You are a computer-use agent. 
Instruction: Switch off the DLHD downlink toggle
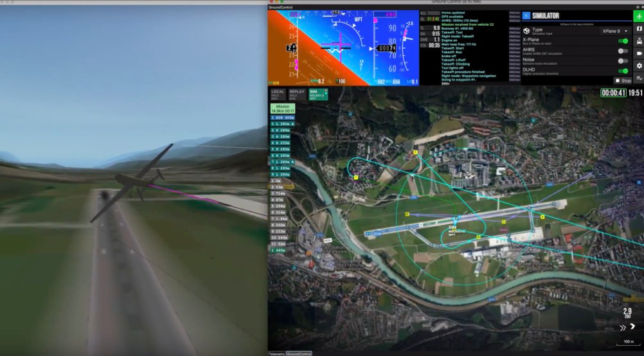[622, 71]
